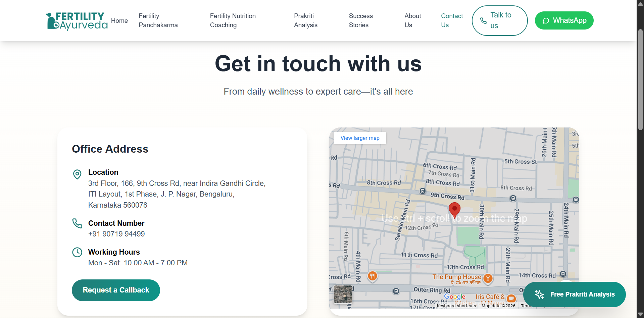644x318 pixels.
Task: Click the Iris Café coffee icon on map
Action: coord(511,298)
